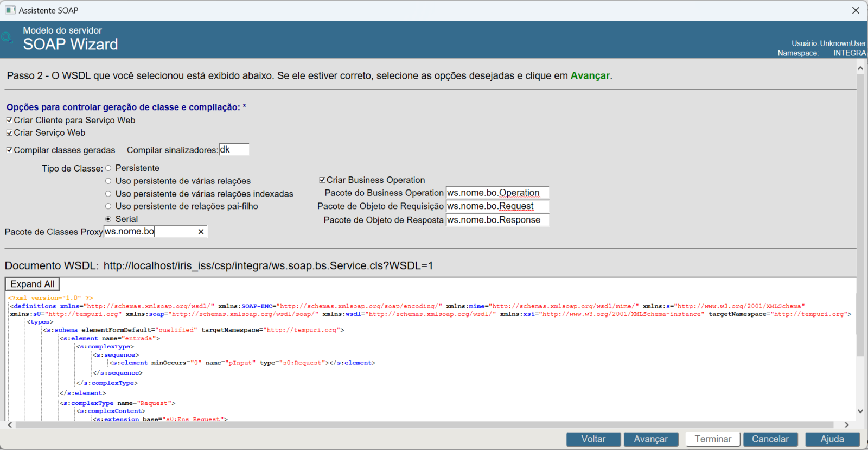Expand all WSDL nodes with Expand All
The image size is (868, 450).
click(33, 284)
